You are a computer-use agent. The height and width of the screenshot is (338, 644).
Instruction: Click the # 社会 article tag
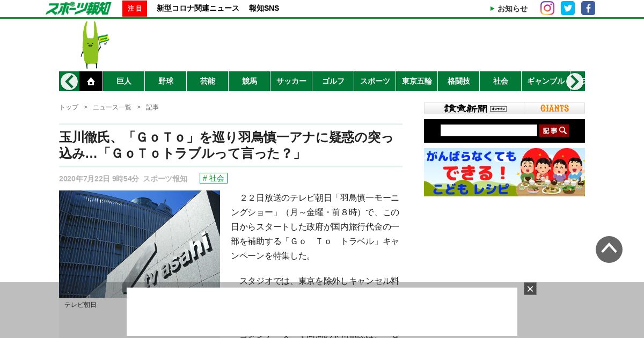[x=214, y=178]
